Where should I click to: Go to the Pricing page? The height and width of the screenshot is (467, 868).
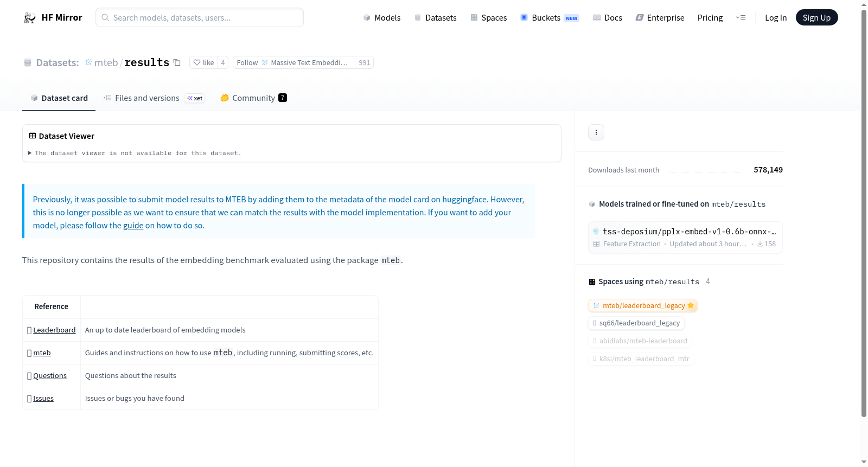710,17
